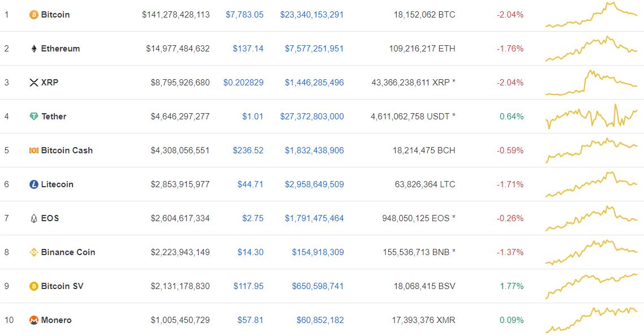The width and height of the screenshot is (644, 336).
Task: Select Bitcoin market cap $141,278,428,113
Action: tap(176, 15)
